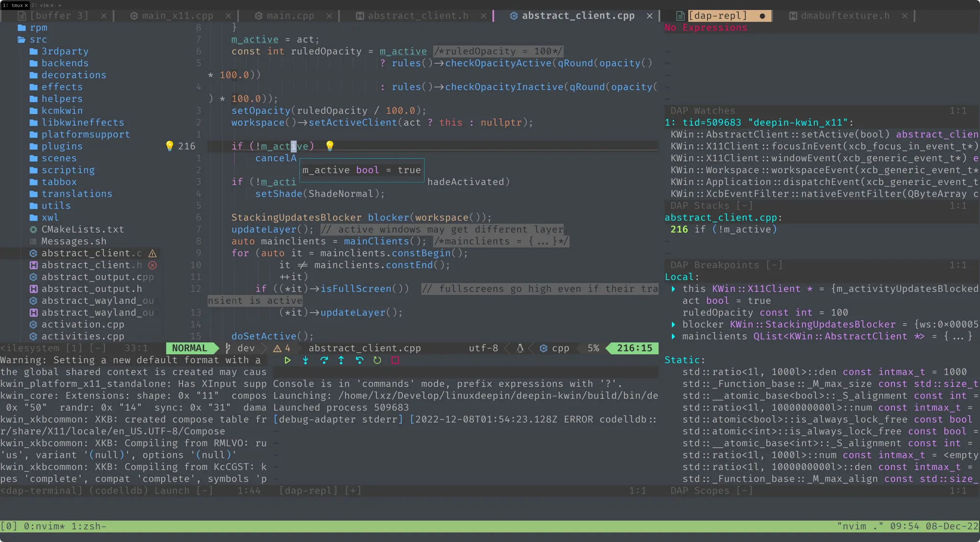Close the dmabuftexture.h tab
Viewport: 980px width, 542px height.
[x=904, y=16]
